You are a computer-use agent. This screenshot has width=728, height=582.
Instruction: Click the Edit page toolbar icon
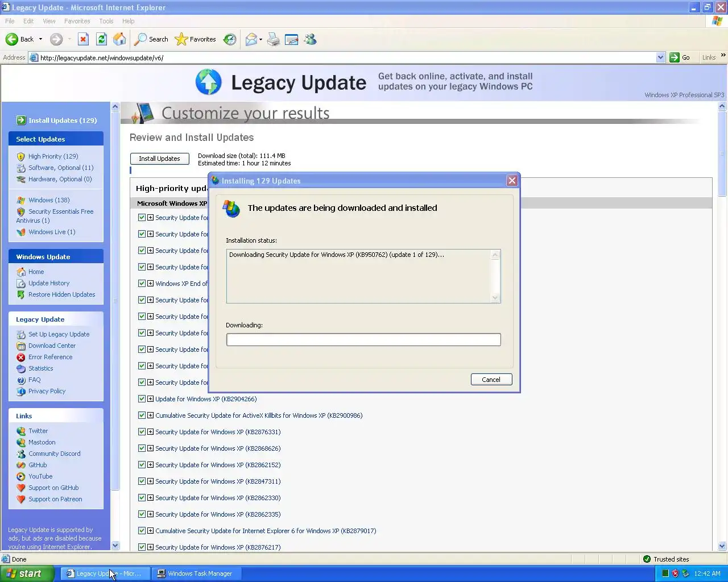point(292,39)
